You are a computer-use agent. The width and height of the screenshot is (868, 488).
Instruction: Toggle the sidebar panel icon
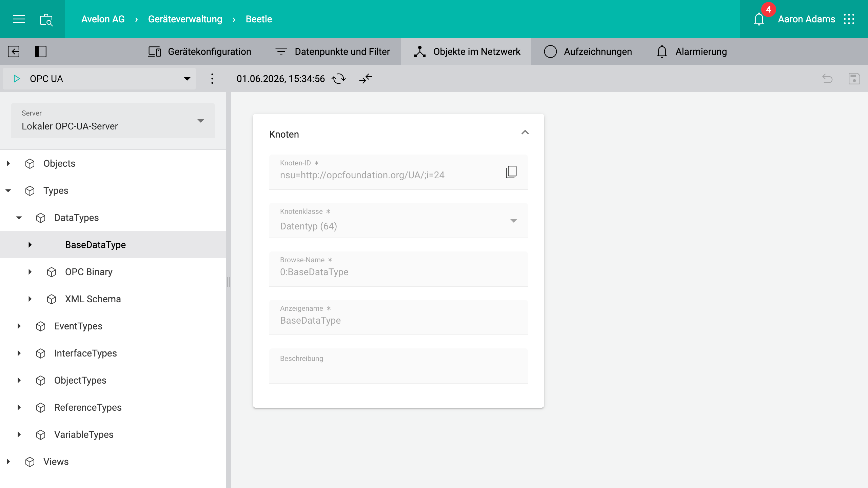click(41, 52)
